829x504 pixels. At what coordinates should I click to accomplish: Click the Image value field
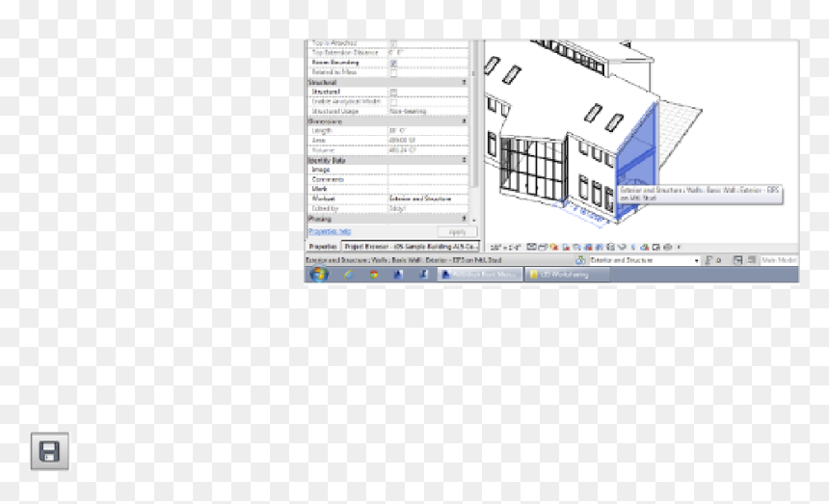pos(428,170)
